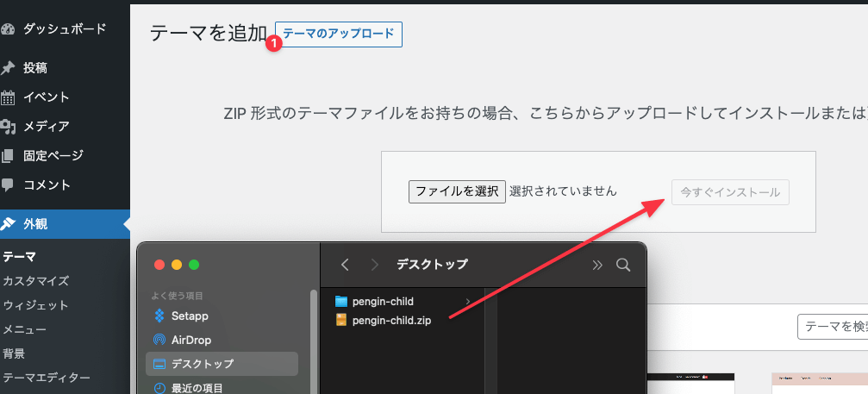The image size is (868, 394).
Task: Click the ファイルを選択 button
Action: [457, 191]
